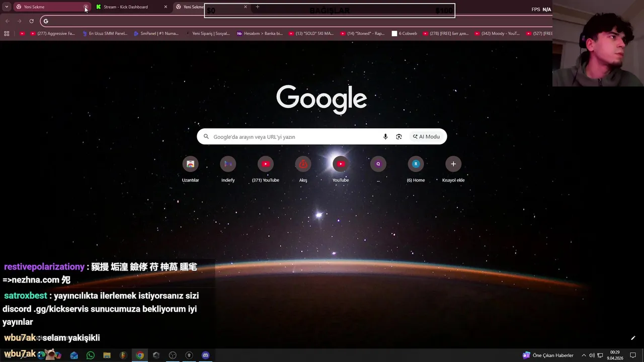The image size is (644, 362).
Task: Expand hidden system tray icons chevron
Action: (x=584, y=355)
